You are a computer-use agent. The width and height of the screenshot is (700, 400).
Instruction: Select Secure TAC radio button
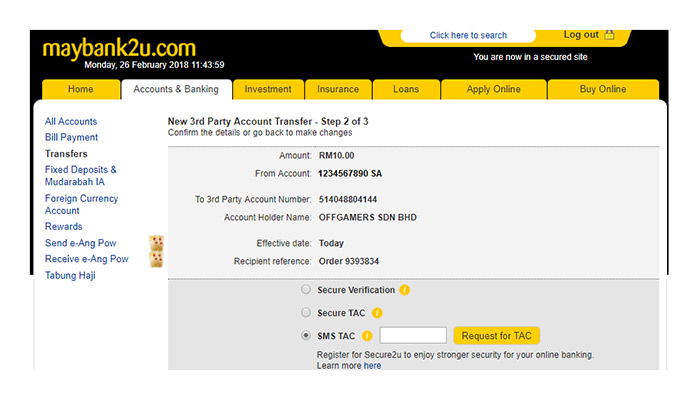306,312
